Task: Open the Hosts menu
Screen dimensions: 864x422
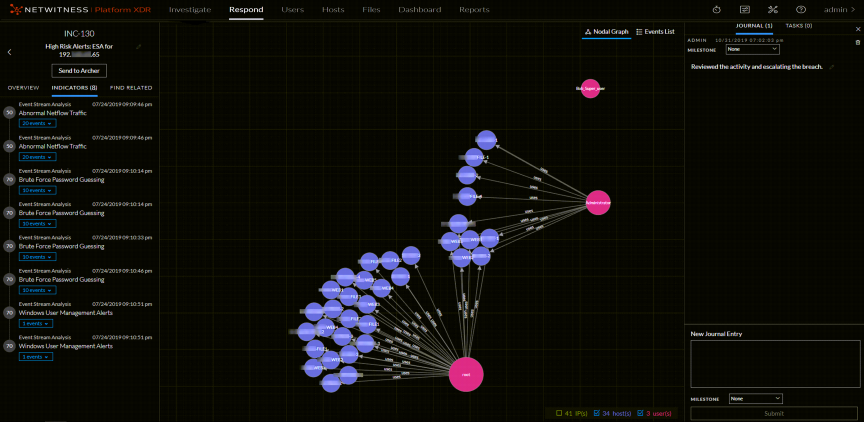Action: coord(333,9)
